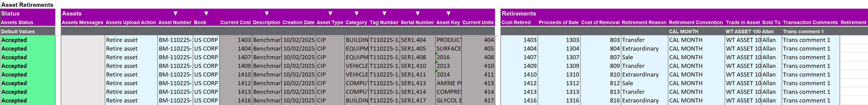Click the Asset Key filter triangle
Image resolution: width=868 pixels, height=105 pixels.
point(448,13)
